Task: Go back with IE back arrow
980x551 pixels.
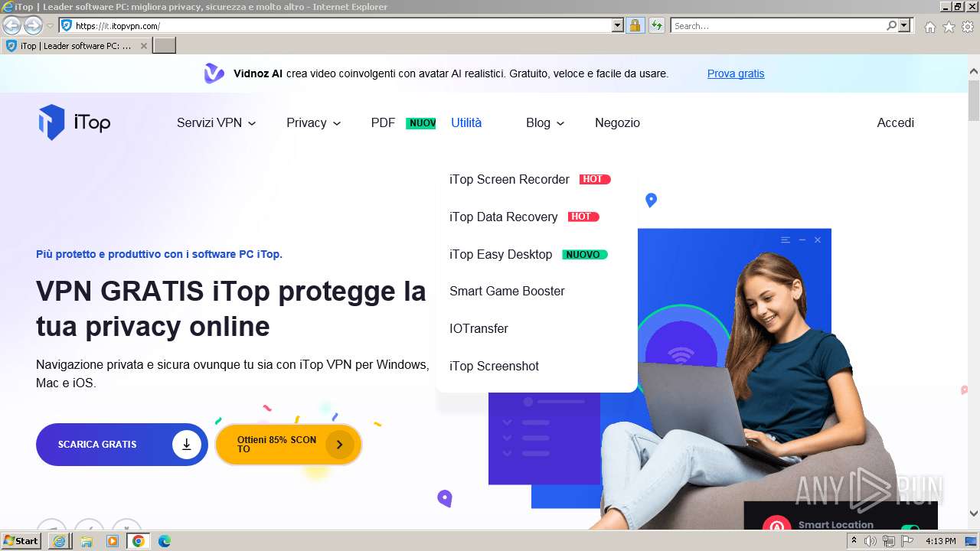Action: click(11, 25)
